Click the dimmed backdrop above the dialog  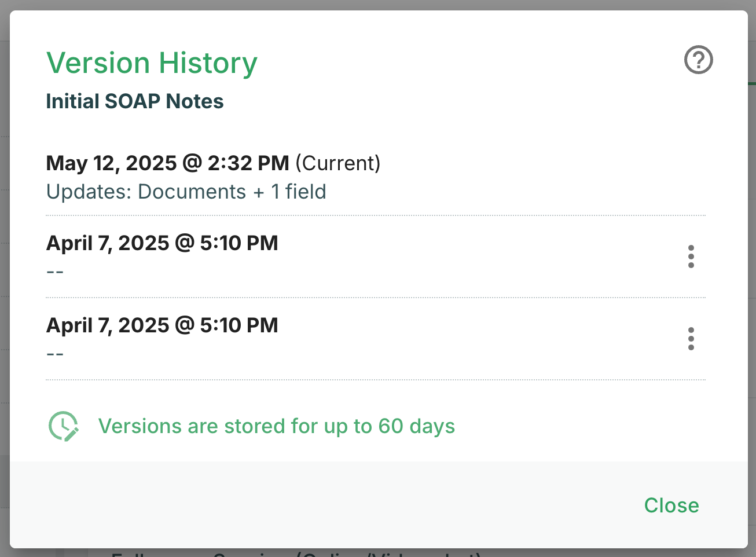point(376,5)
